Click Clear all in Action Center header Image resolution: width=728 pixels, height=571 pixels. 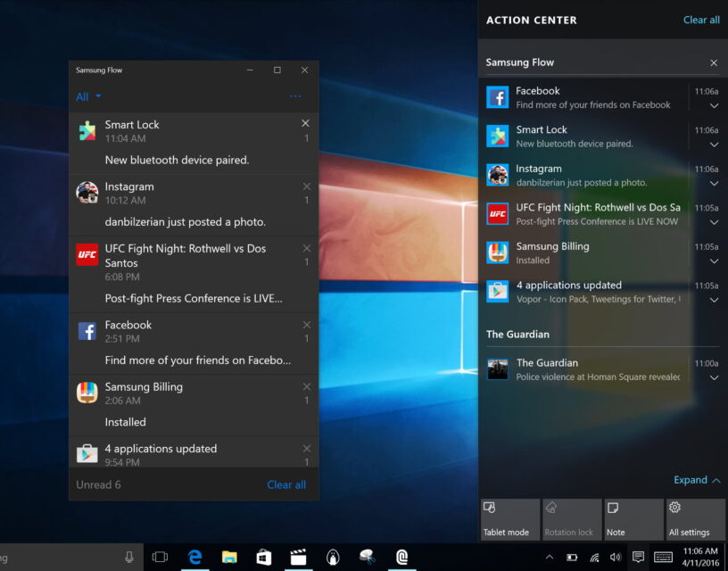[x=701, y=20]
